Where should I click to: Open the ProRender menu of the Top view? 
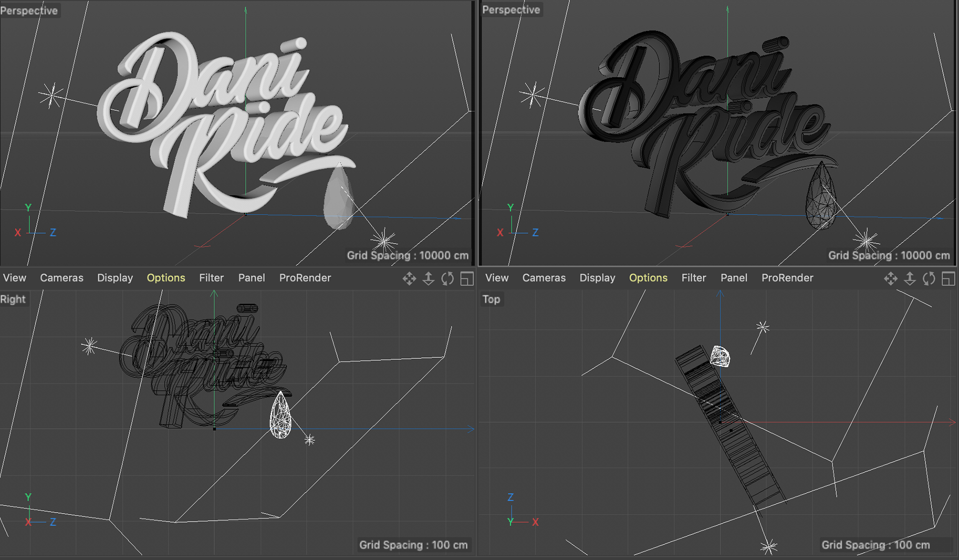[x=787, y=278]
